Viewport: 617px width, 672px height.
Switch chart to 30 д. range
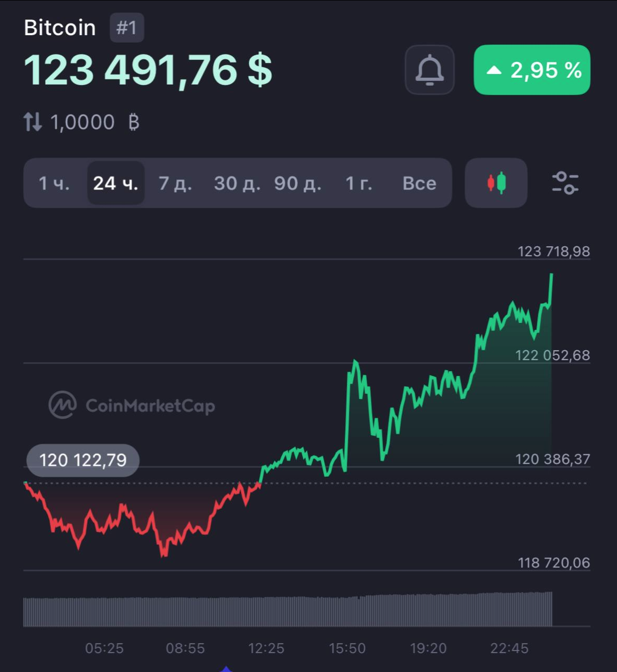(237, 183)
